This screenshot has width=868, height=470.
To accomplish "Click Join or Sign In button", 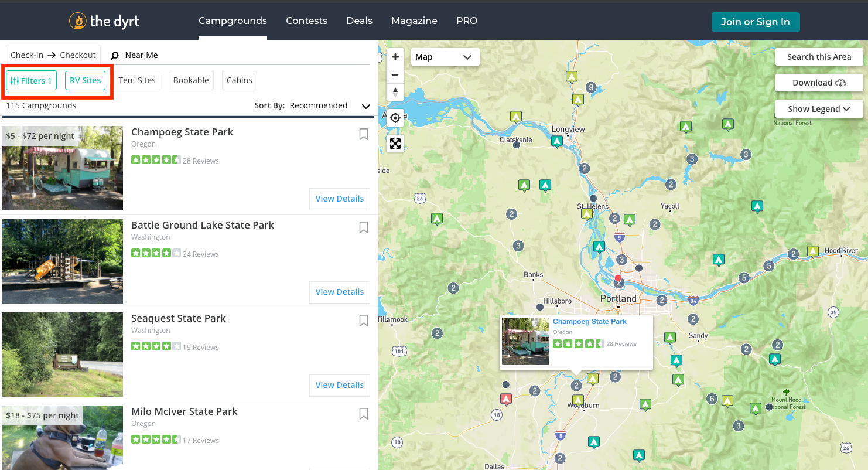I will click(x=756, y=22).
